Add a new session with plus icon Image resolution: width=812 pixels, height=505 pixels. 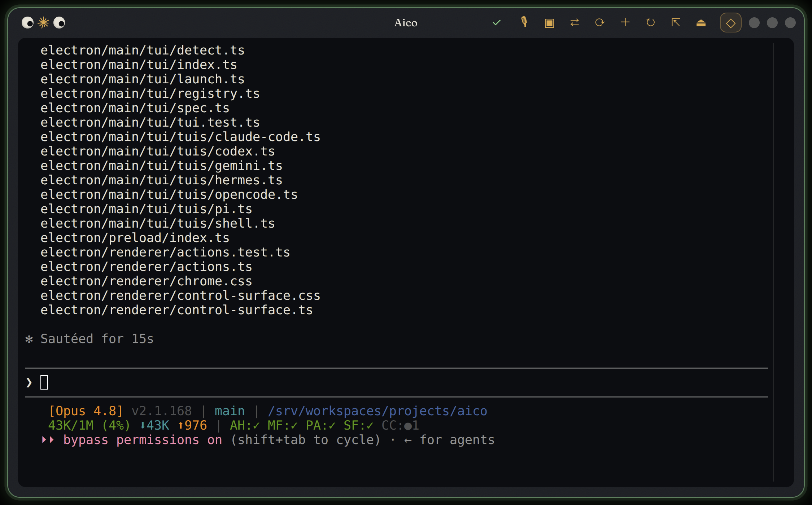coord(625,22)
